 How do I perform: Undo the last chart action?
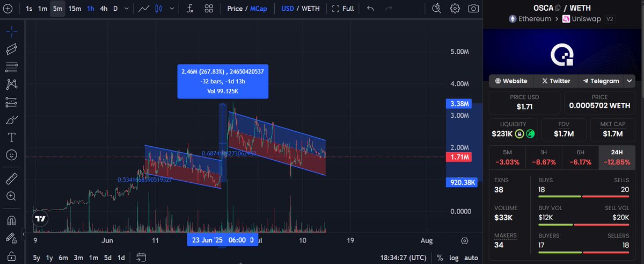click(370, 9)
